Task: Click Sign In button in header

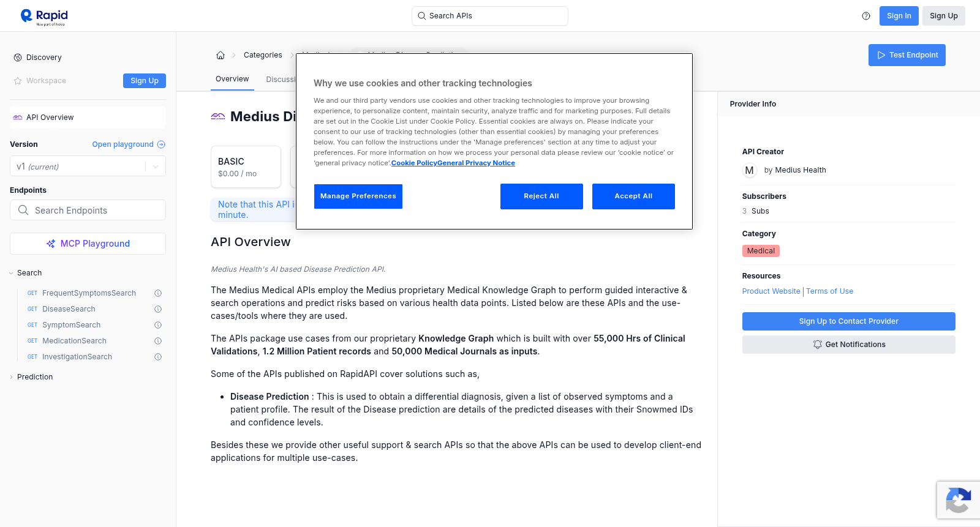Action: (899, 16)
